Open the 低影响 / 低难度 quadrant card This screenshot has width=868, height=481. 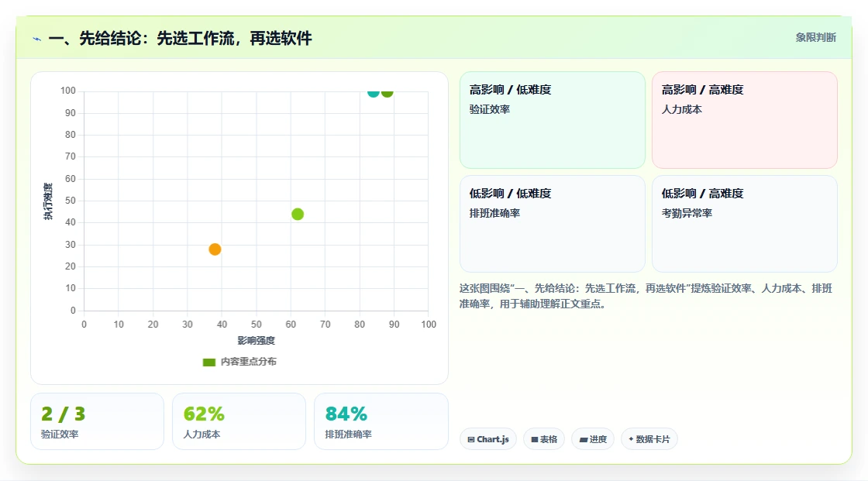click(553, 224)
